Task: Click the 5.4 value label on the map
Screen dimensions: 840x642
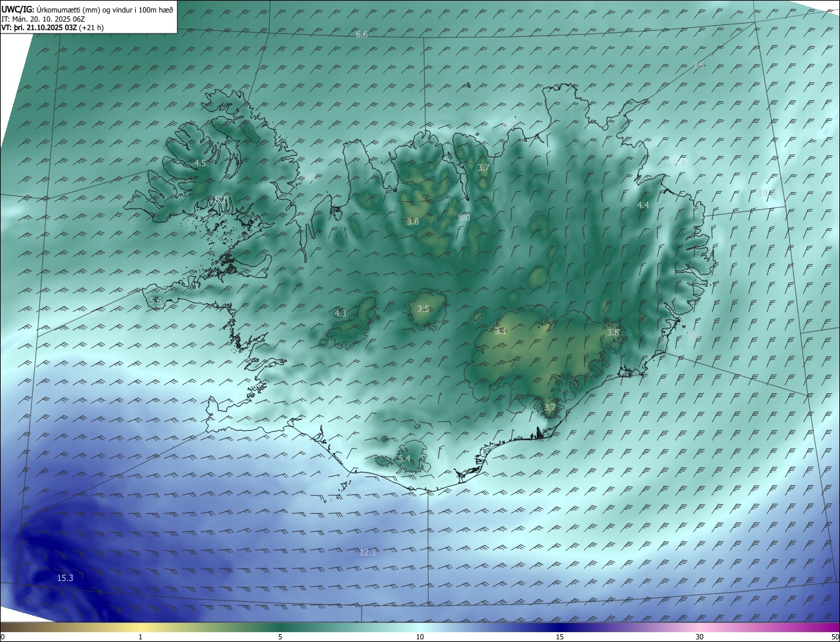Action: (x=404, y=458)
